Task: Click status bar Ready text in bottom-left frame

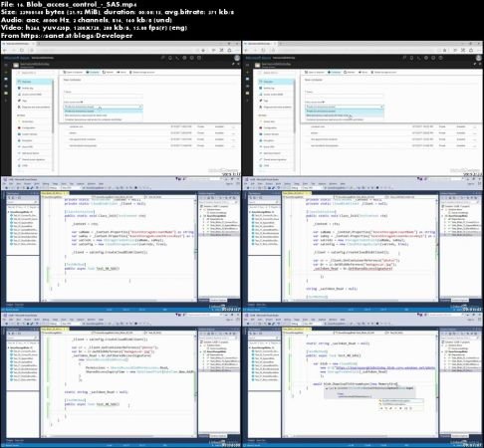Action: coord(12,445)
